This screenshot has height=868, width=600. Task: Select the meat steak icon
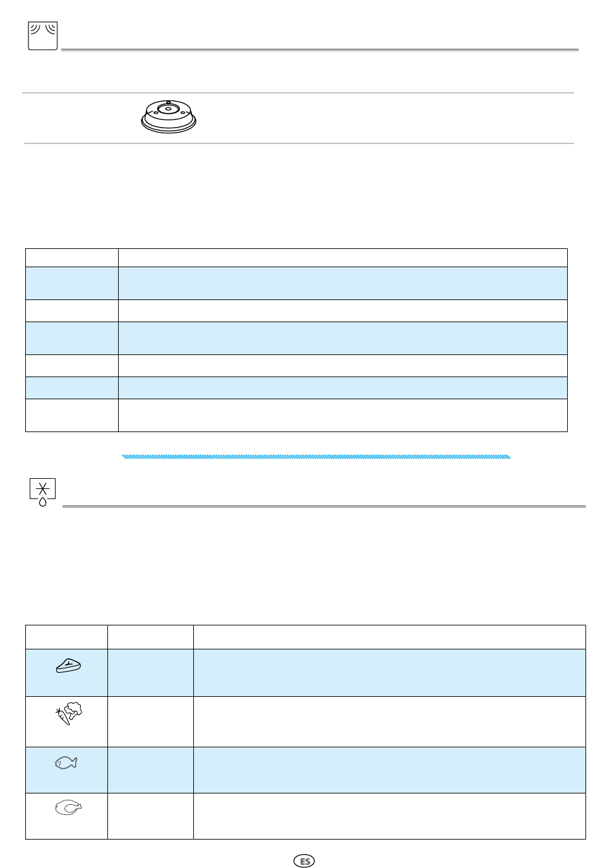[69, 665]
